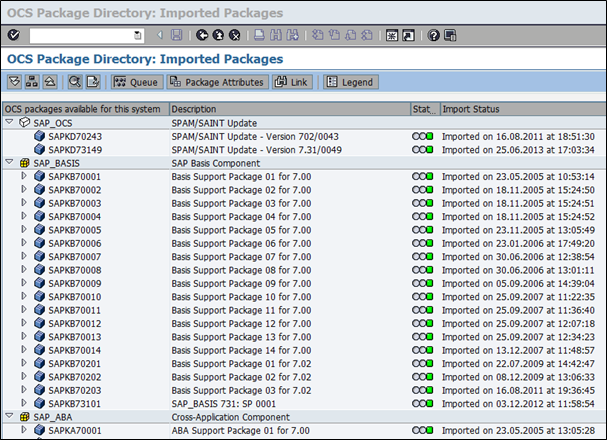Screen dimensions: 607x440
Task: Open Help via question mark icon
Action: tap(434, 36)
